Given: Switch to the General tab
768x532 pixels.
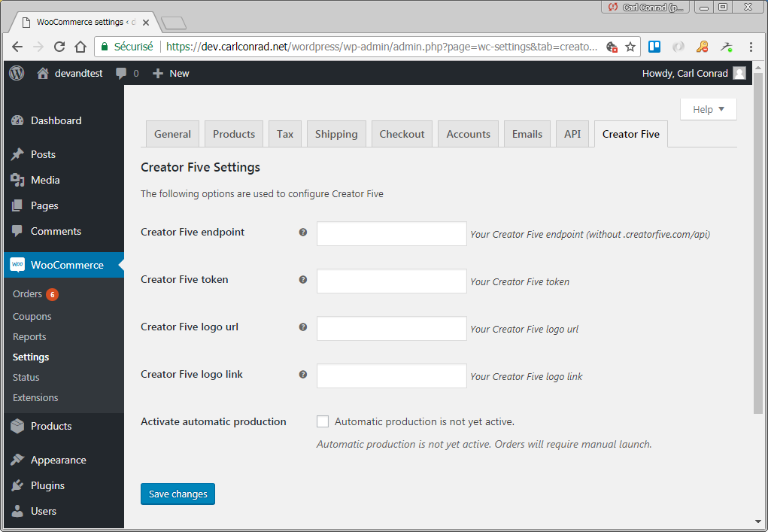Looking at the screenshot, I should [x=172, y=134].
